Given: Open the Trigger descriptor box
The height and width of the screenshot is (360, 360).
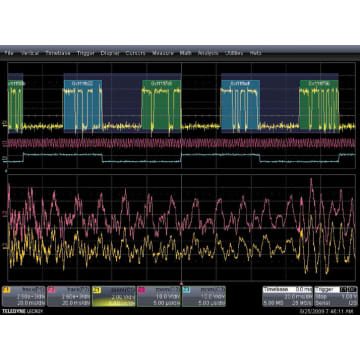Looking at the screenshot, I should click(x=336, y=296).
